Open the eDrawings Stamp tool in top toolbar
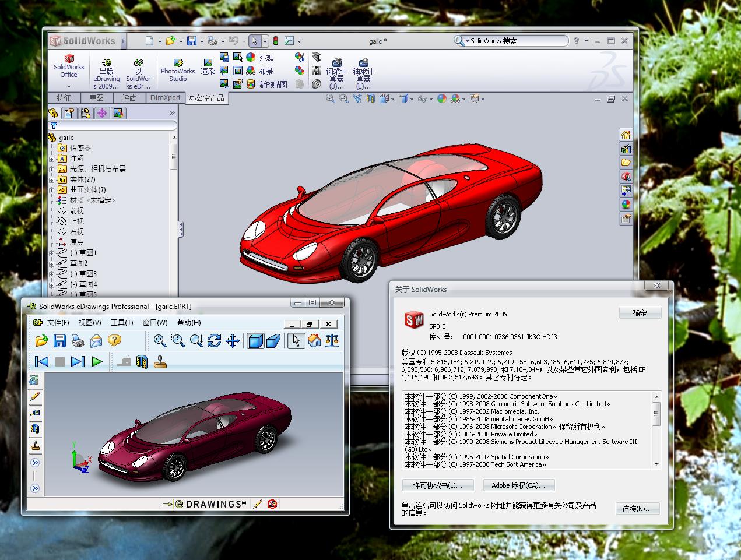This screenshot has height=560, width=741. click(x=160, y=362)
